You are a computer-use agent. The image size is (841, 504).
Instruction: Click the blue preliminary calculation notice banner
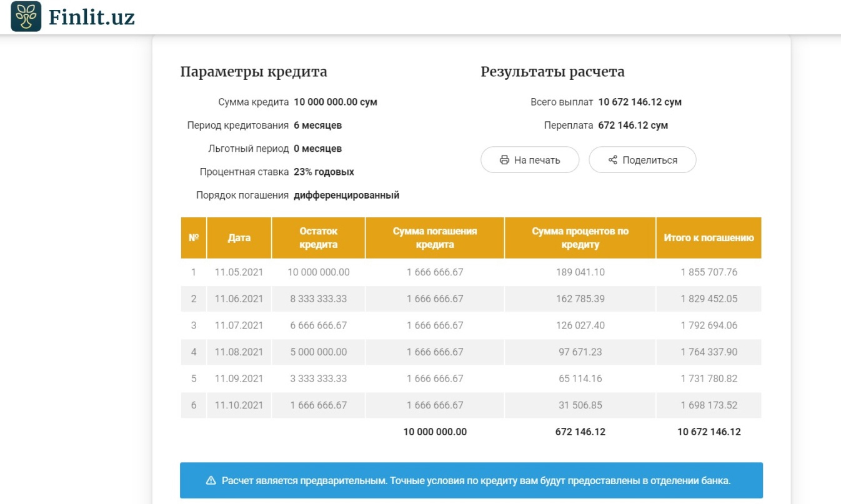pyautogui.click(x=471, y=481)
